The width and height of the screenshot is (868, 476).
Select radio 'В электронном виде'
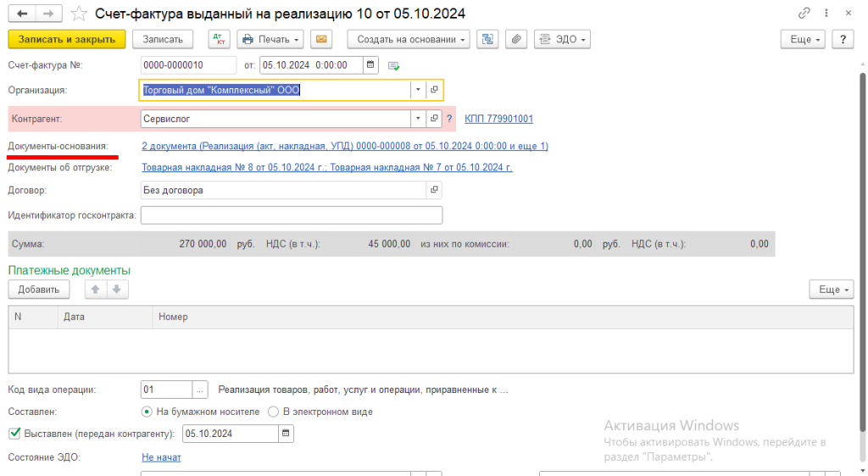[x=273, y=412]
